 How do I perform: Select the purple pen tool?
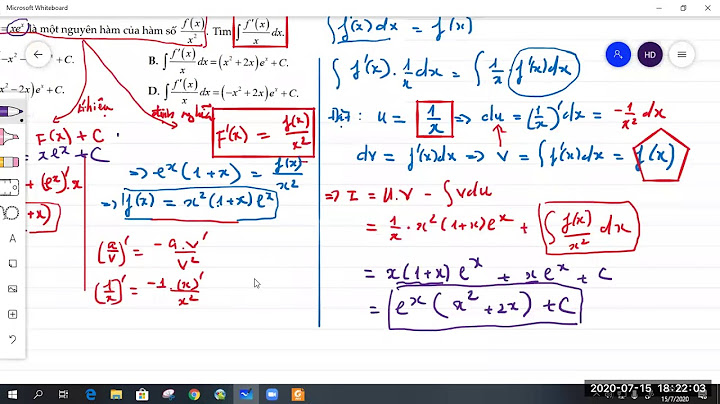coord(11,112)
